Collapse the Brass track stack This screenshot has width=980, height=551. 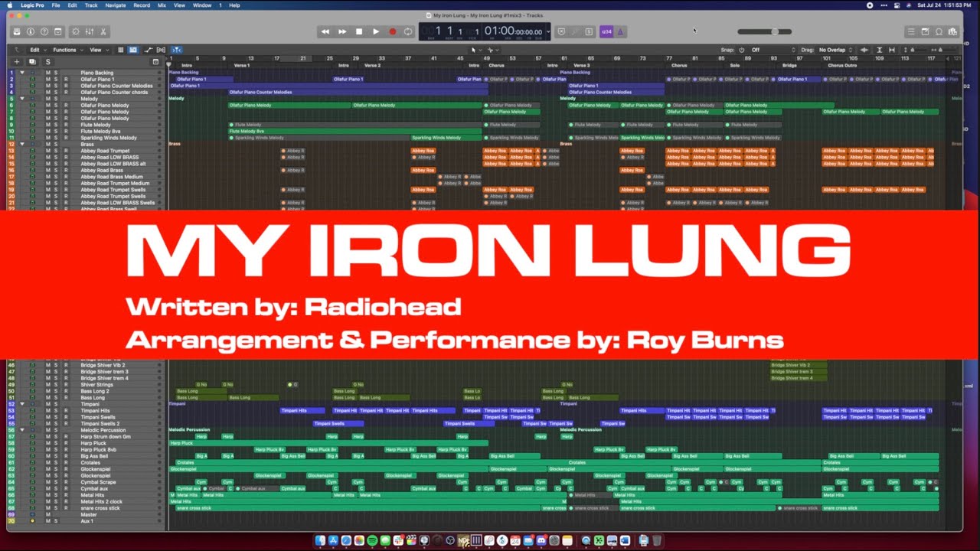22,144
